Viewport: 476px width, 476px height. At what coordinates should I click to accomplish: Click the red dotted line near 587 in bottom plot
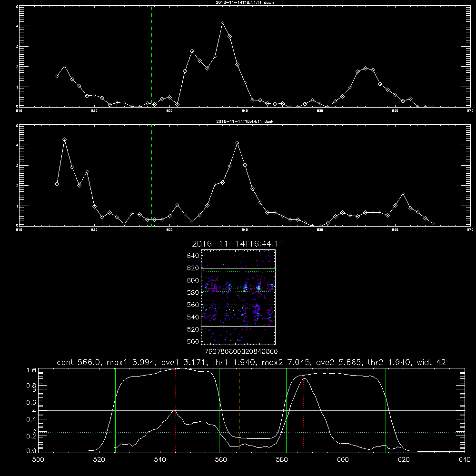(303, 410)
